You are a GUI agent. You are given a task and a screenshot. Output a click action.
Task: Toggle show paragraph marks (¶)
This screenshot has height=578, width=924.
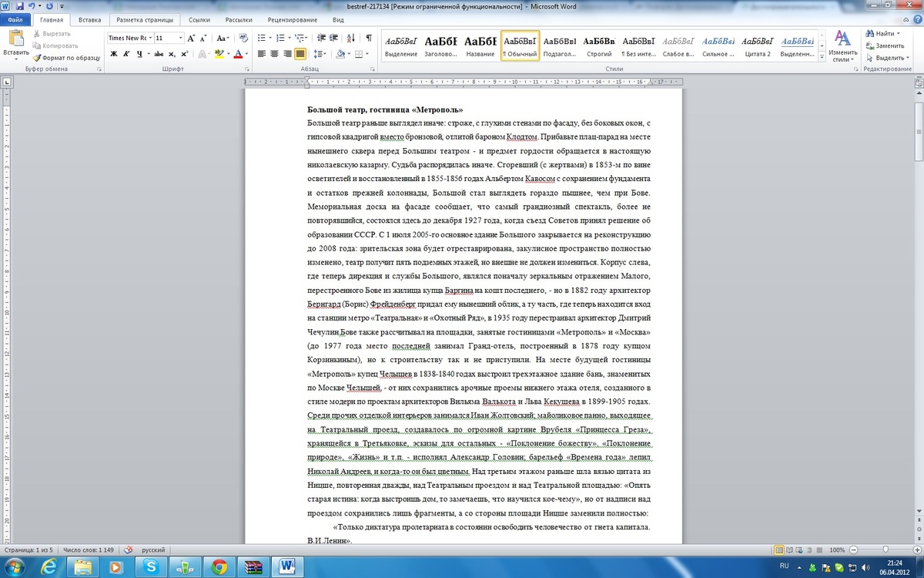pyautogui.click(x=369, y=38)
